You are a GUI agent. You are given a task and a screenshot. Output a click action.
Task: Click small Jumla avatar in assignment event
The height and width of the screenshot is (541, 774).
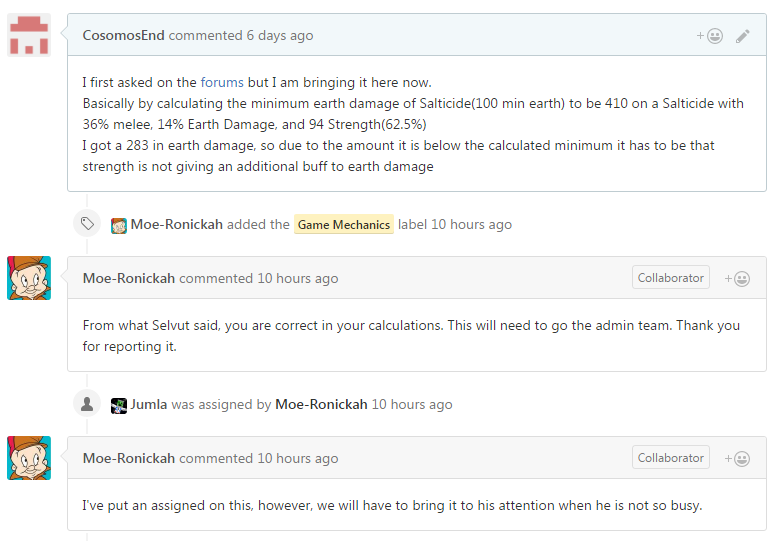119,405
